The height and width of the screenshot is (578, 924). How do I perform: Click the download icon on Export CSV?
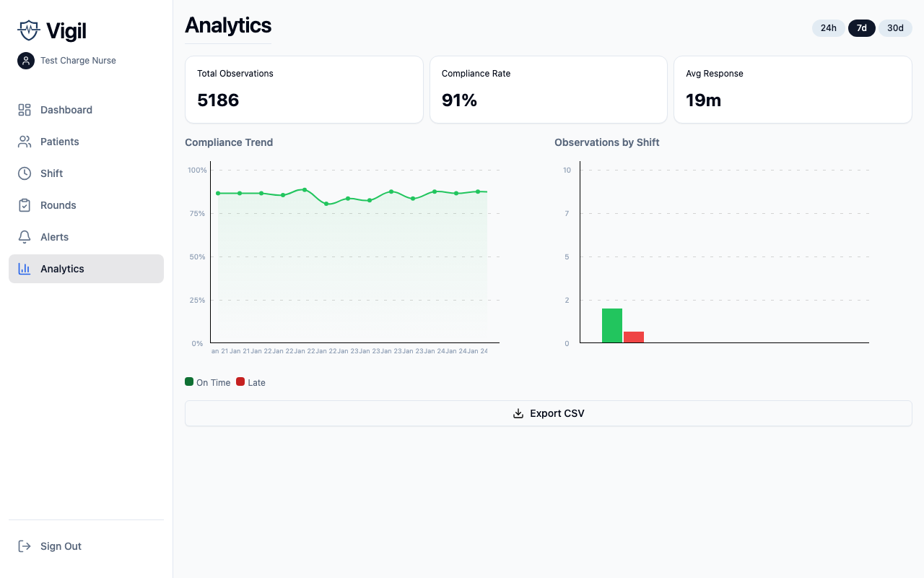coord(518,413)
